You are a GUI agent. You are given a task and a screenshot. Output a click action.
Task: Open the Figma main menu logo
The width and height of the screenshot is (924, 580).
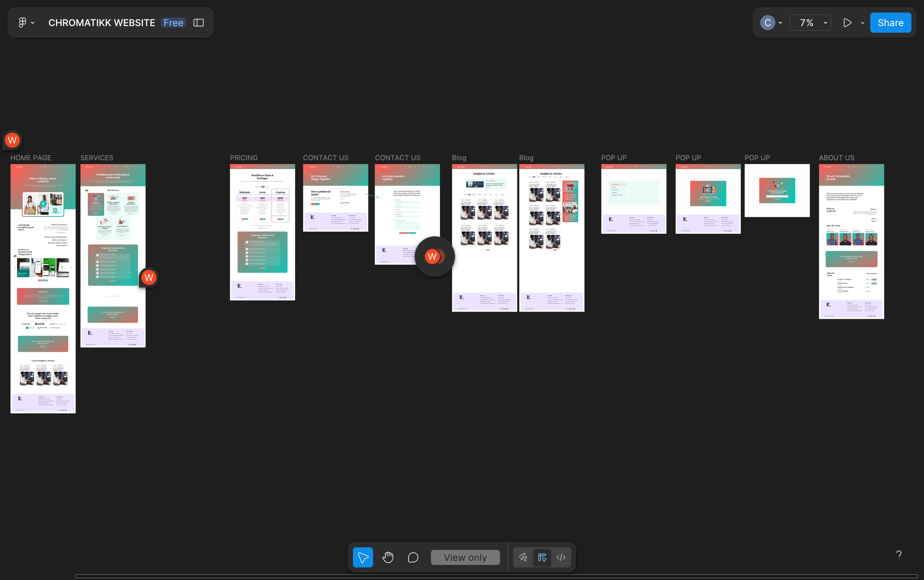pyautogui.click(x=22, y=22)
